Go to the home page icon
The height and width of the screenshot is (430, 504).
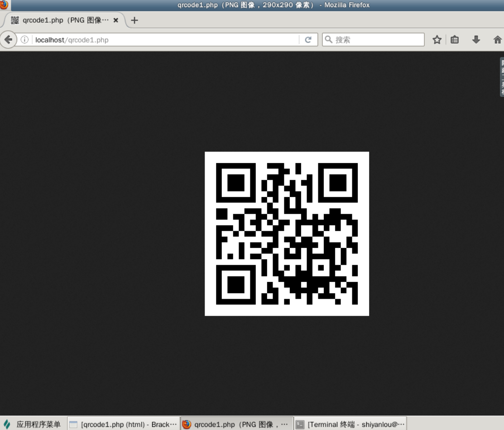497,40
